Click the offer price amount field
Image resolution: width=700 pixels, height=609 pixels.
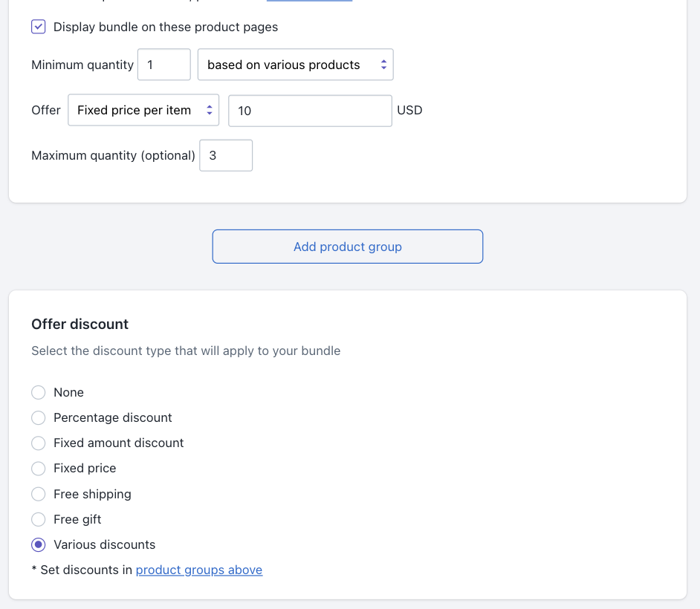[x=310, y=111]
